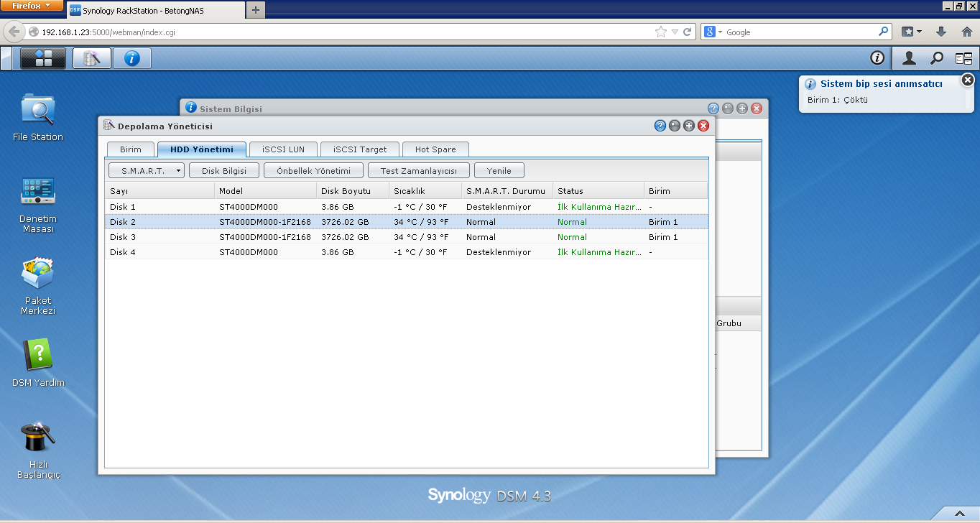Expand the Google search engine selector
Screen dimensions: 980x523
click(x=713, y=32)
